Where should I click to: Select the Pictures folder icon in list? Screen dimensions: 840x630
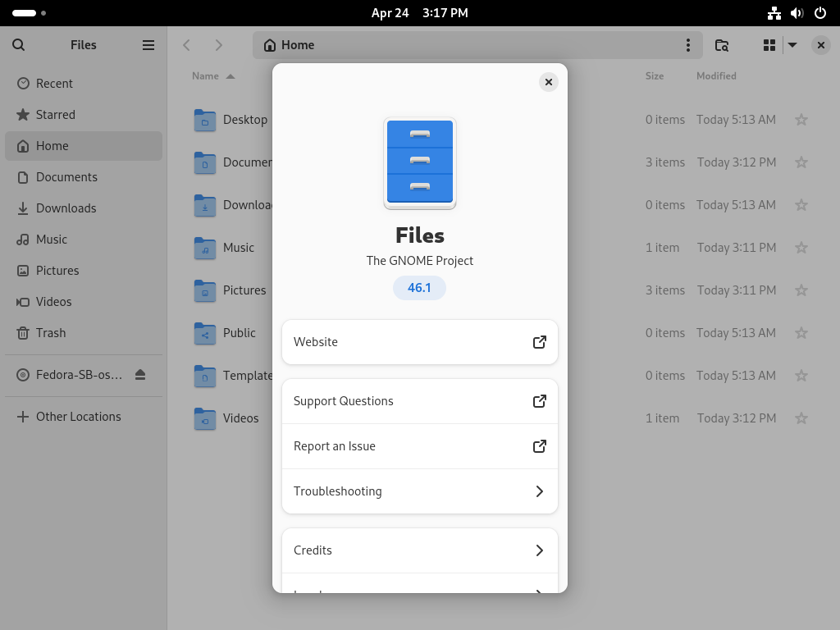tap(204, 290)
